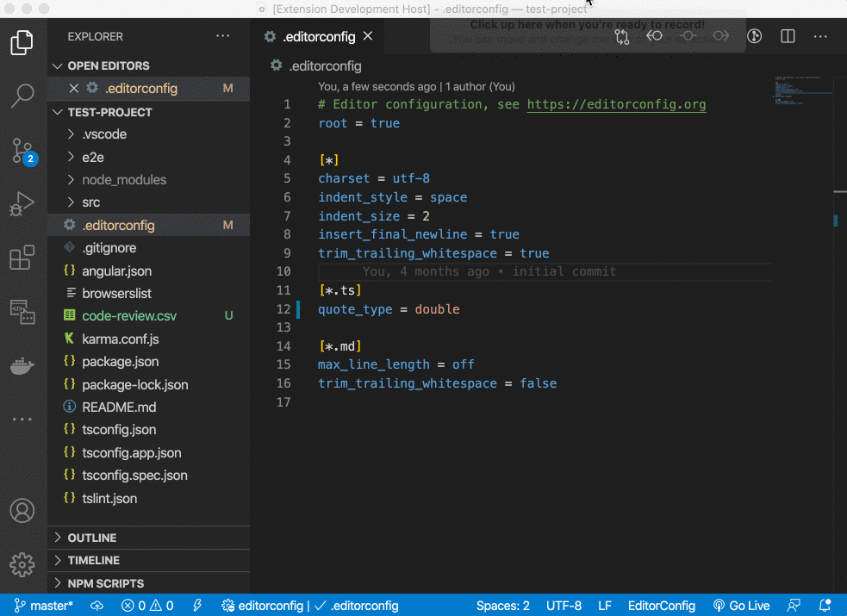Expand the e2e folder
Viewport: 847px width, 616px height.
(148, 157)
